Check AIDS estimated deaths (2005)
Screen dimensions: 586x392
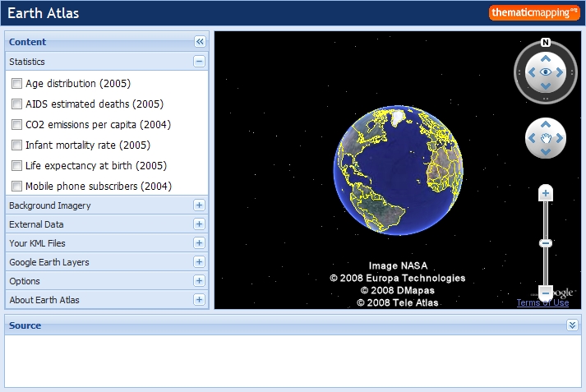[x=16, y=104]
